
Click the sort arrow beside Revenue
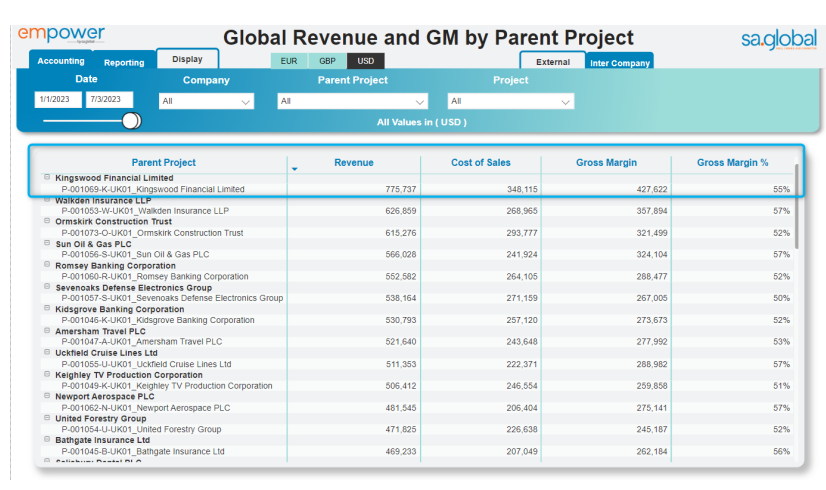pos(294,169)
